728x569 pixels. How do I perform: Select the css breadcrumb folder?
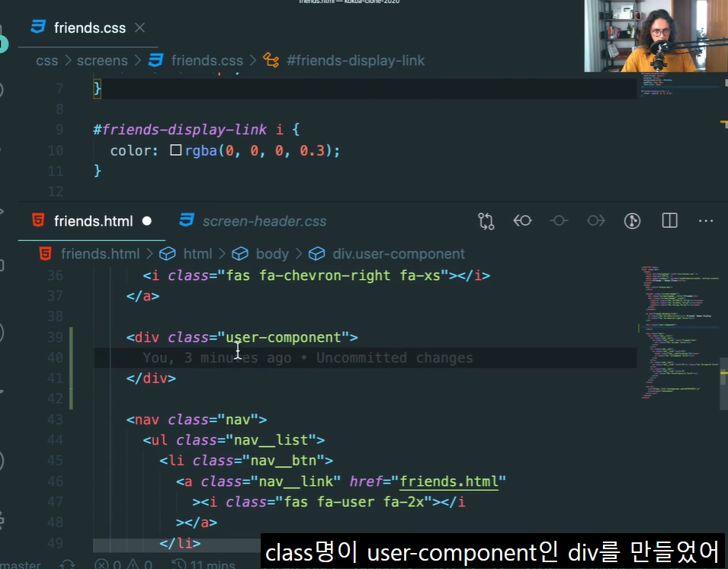47,60
